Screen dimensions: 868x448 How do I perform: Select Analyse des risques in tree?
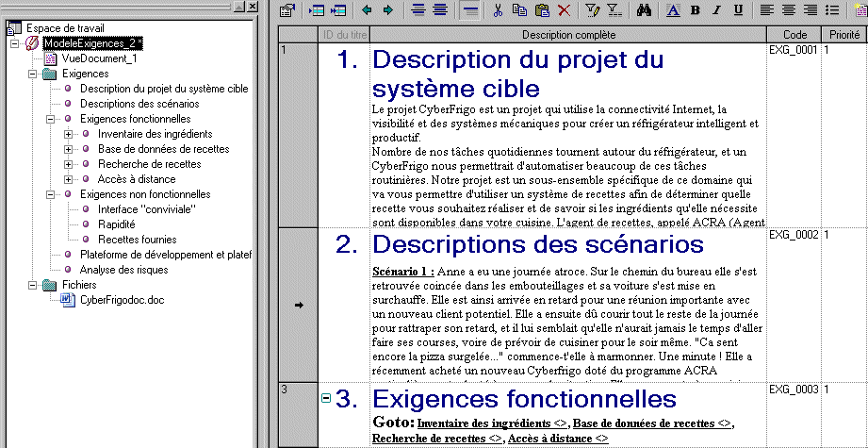pos(124,269)
